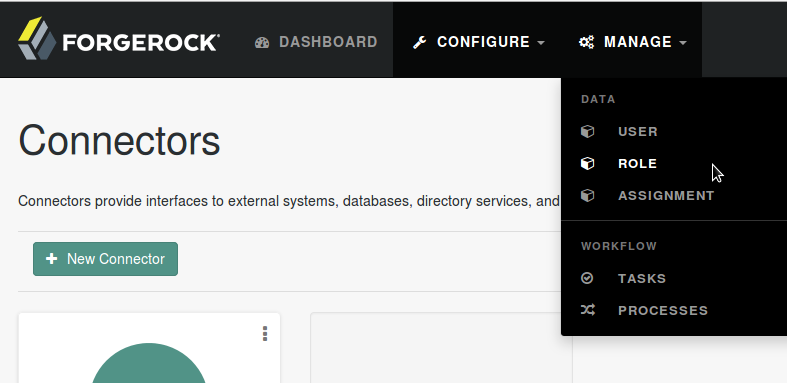
Task: Click the plus icon on New Connector
Action: (x=51, y=259)
